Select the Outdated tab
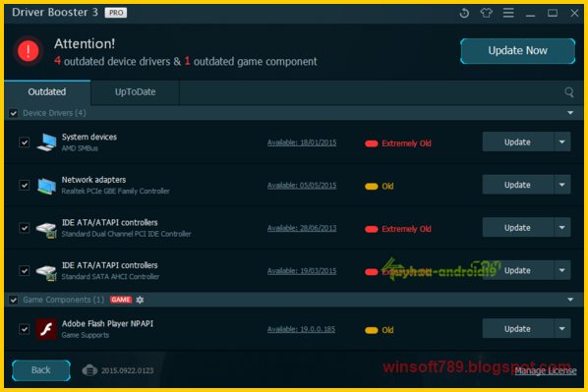Image resolution: width=588 pixels, height=392 pixels. click(x=47, y=92)
